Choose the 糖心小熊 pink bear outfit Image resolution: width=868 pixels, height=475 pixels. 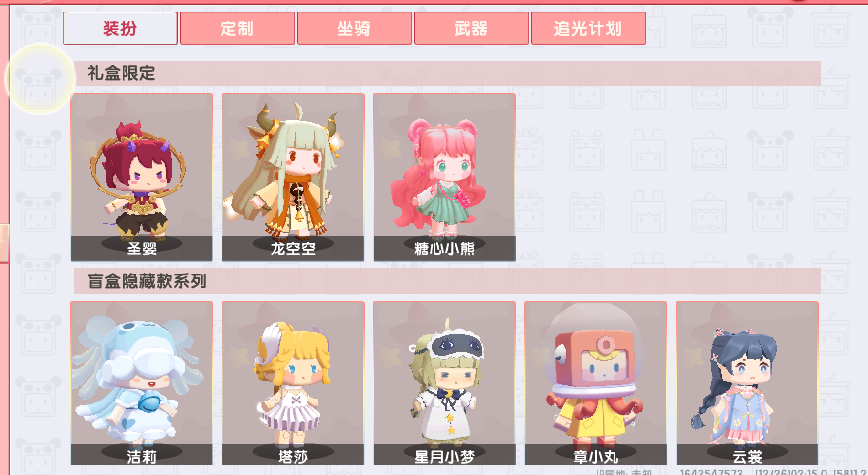(x=445, y=177)
